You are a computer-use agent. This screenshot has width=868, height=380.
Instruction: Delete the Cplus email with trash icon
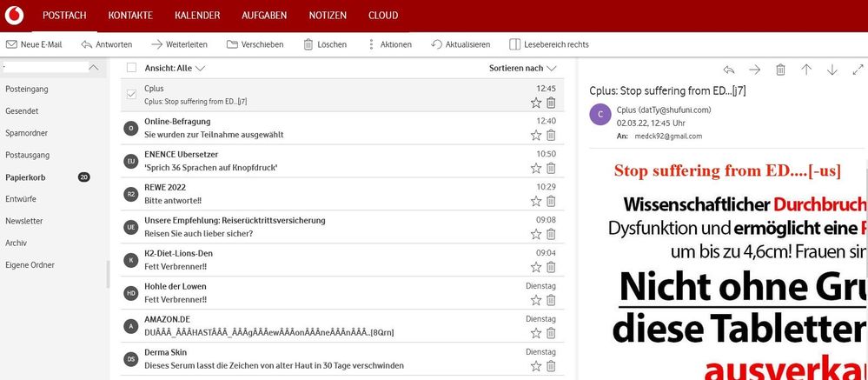click(x=551, y=103)
